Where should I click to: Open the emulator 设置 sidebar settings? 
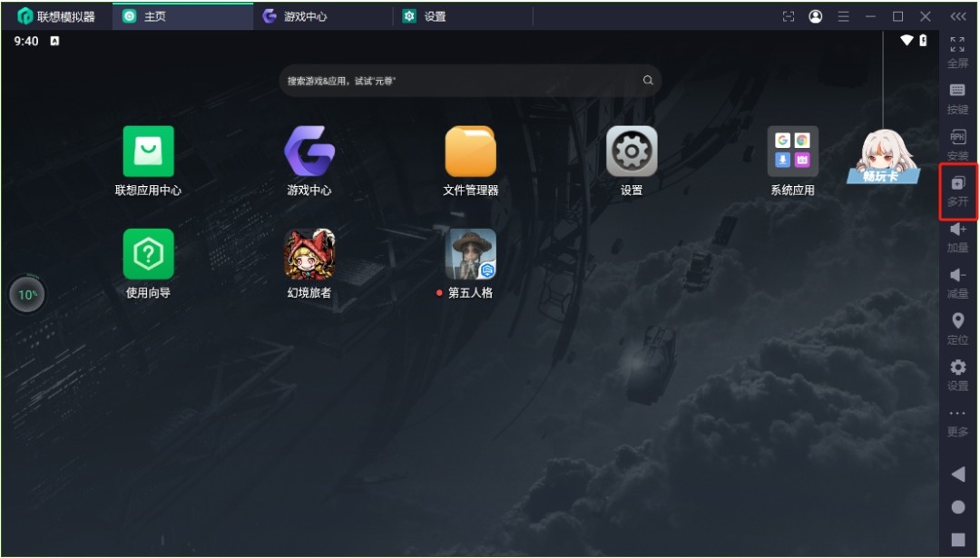[x=957, y=375]
